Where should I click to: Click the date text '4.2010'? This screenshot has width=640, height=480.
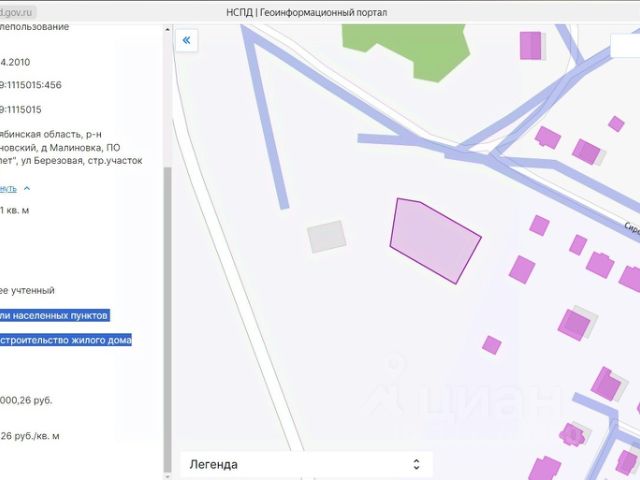[15, 62]
